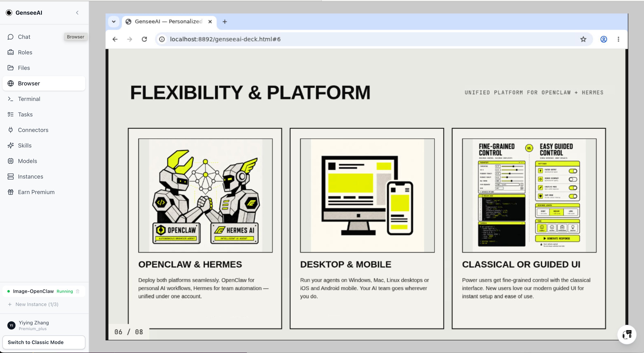
Task: Open the Files section
Action: 44,68
